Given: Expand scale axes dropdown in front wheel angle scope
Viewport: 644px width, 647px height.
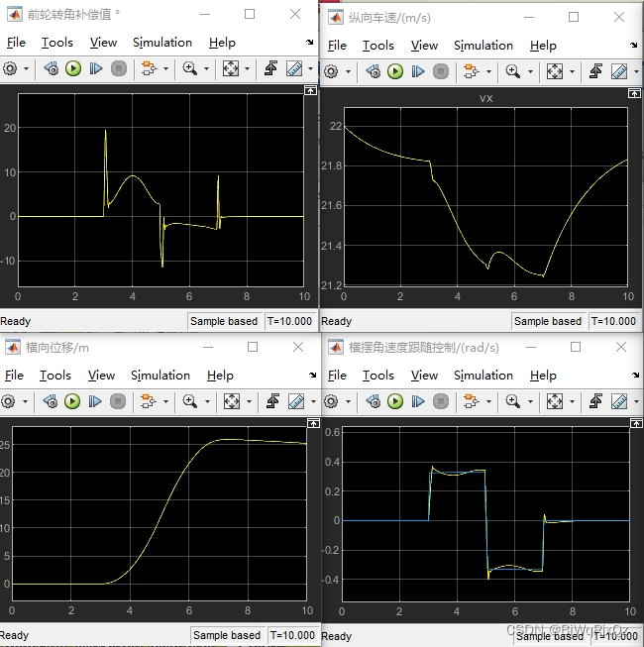Looking at the screenshot, I should (247, 68).
